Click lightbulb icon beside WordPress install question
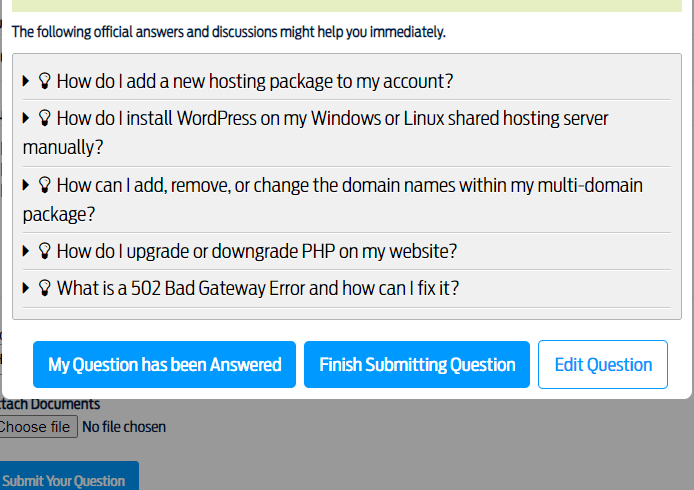Viewport: 694px width, 490px height. (x=44, y=118)
